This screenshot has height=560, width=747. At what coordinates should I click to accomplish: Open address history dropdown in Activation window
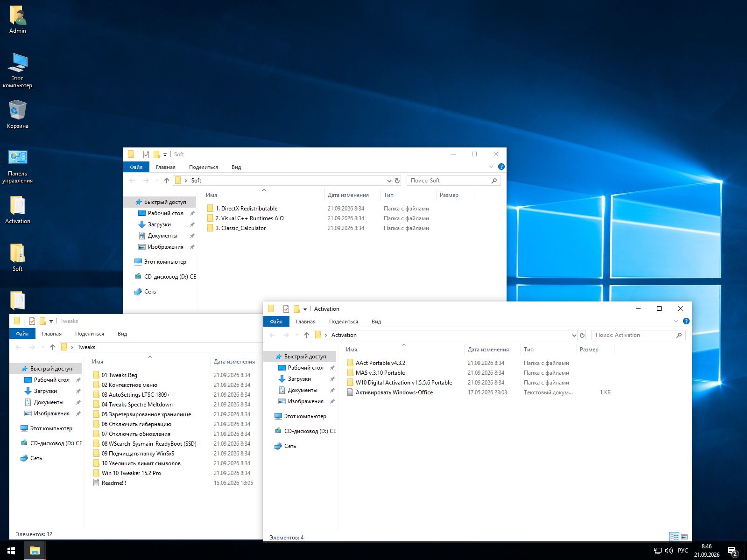coord(574,335)
